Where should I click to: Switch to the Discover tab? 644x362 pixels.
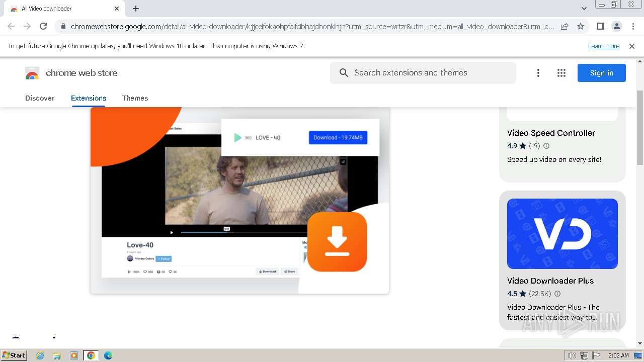[40, 98]
